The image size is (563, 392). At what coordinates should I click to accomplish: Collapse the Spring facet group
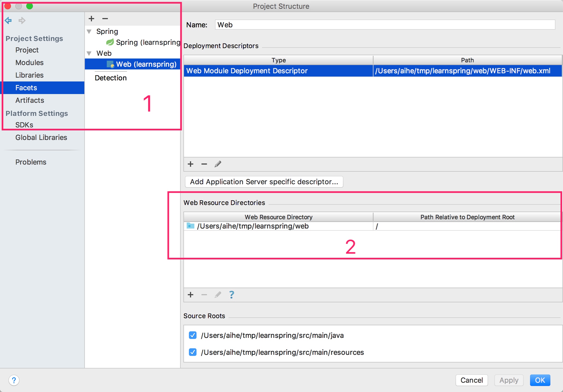tap(89, 31)
